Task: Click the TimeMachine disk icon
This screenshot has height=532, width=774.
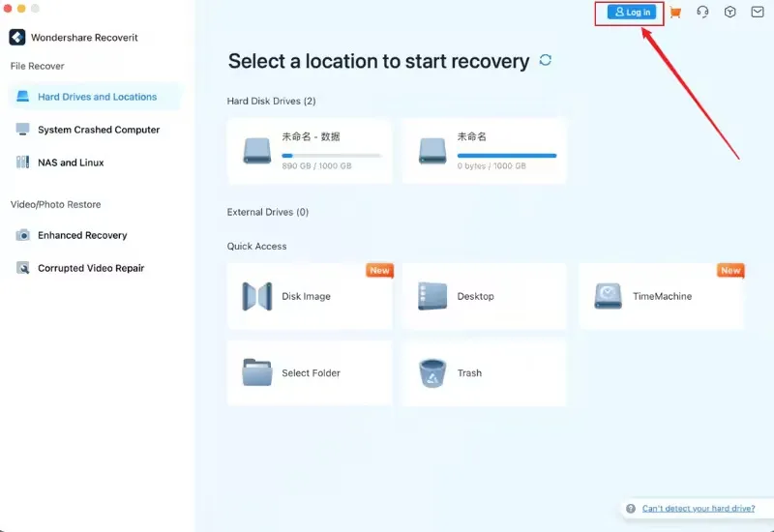Action: coord(609,296)
